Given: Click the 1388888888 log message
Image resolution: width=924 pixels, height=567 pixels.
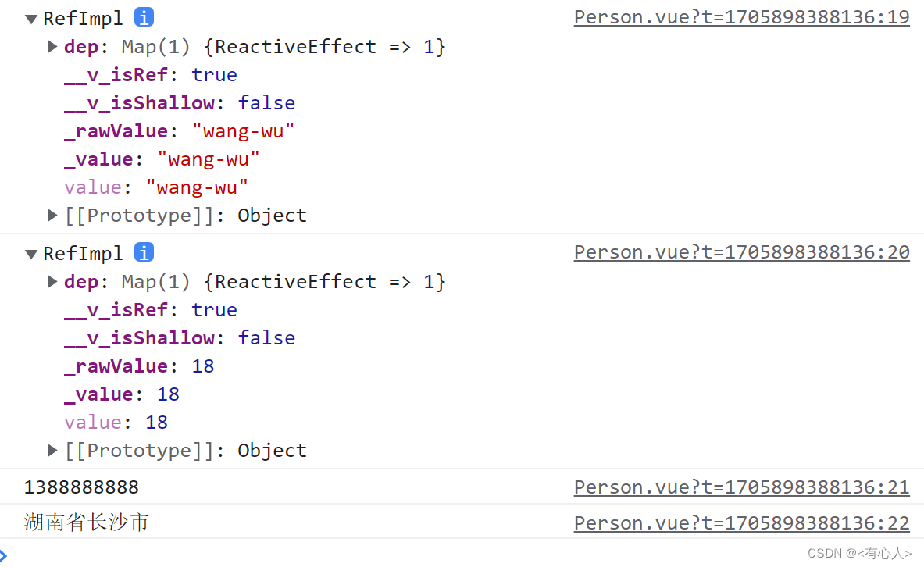Looking at the screenshot, I should pyautogui.click(x=81, y=487).
